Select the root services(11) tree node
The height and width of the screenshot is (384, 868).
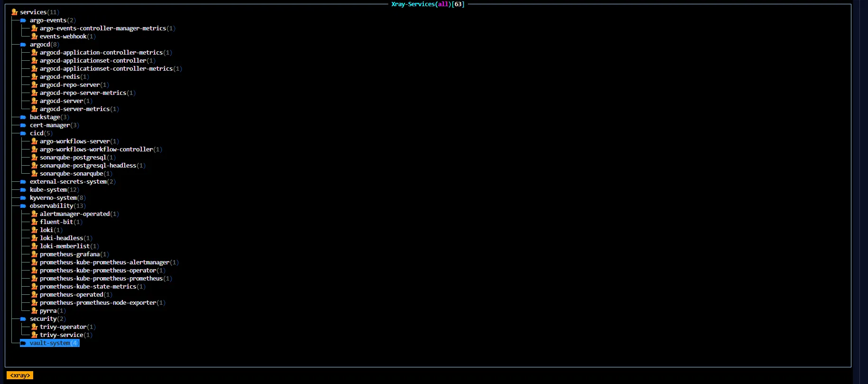[x=36, y=12]
